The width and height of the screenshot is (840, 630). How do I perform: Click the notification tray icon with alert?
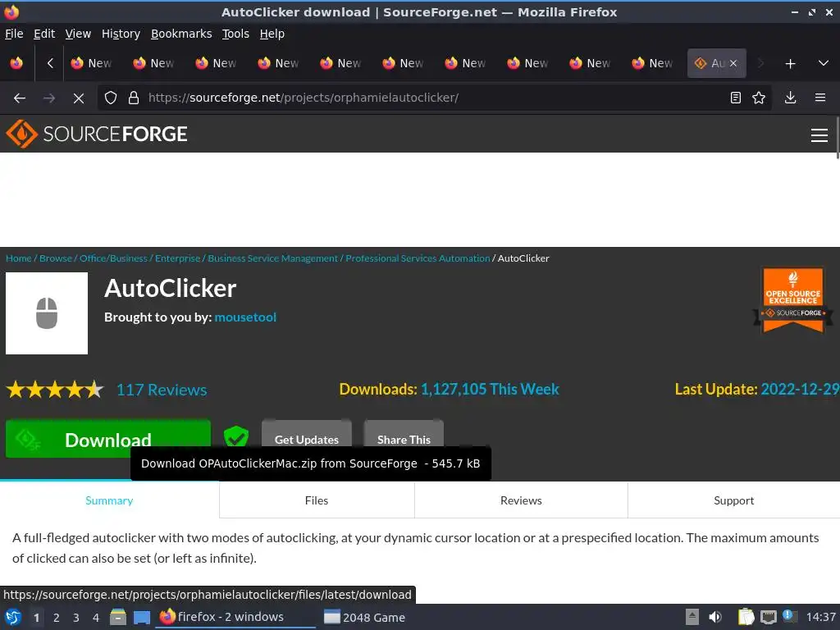point(789,616)
